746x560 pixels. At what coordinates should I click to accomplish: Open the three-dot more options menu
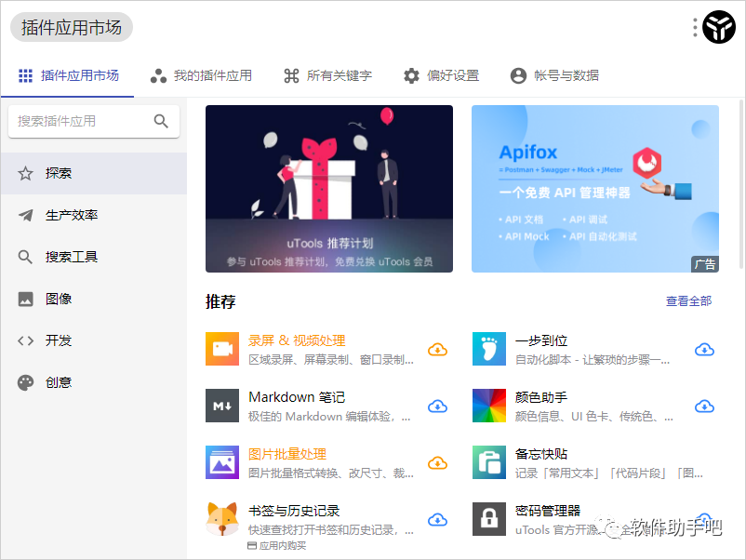click(695, 27)
